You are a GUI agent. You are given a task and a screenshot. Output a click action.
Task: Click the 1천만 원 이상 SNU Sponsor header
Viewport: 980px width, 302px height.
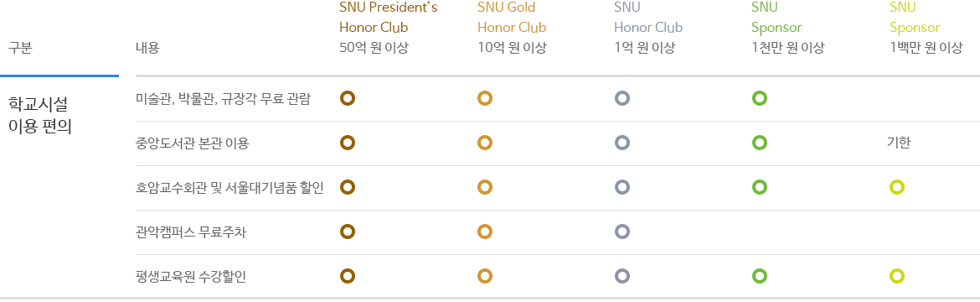[x=787, y=28]
